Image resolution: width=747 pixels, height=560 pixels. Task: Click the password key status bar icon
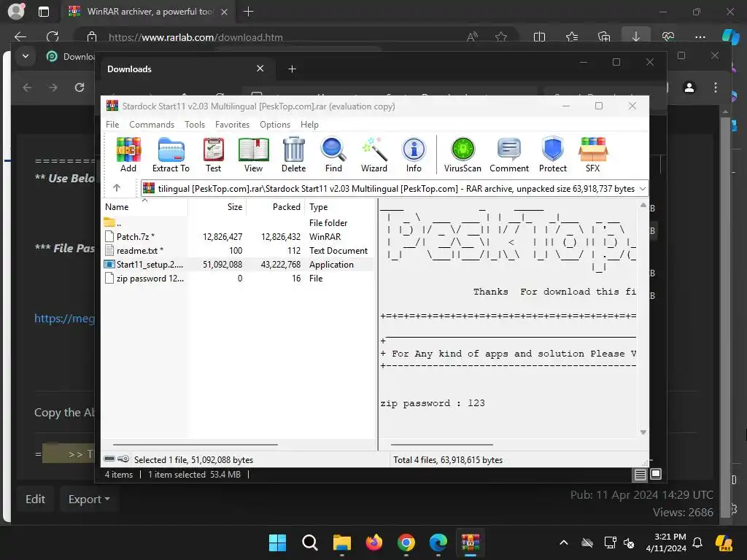[123, 459]
